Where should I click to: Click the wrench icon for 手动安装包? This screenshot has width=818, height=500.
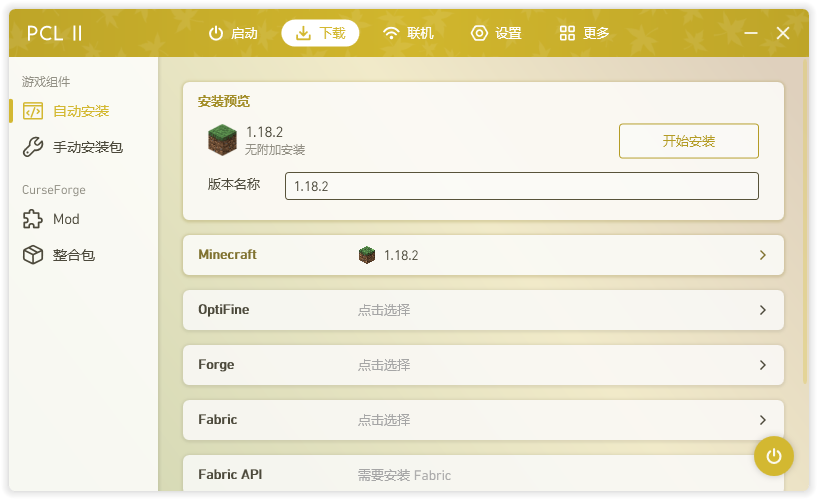(x=33, y=147)
